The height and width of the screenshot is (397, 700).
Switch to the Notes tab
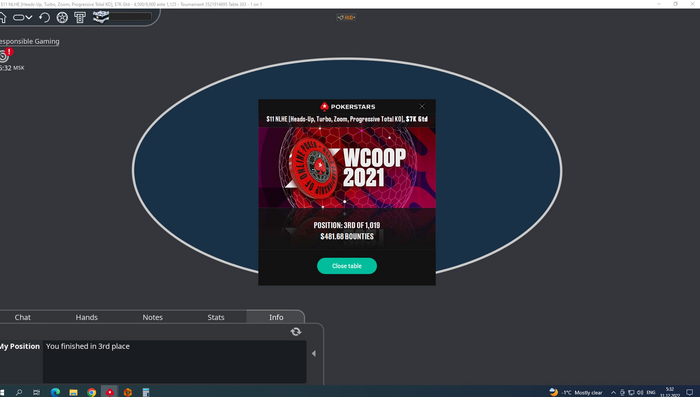click(153, 317)
